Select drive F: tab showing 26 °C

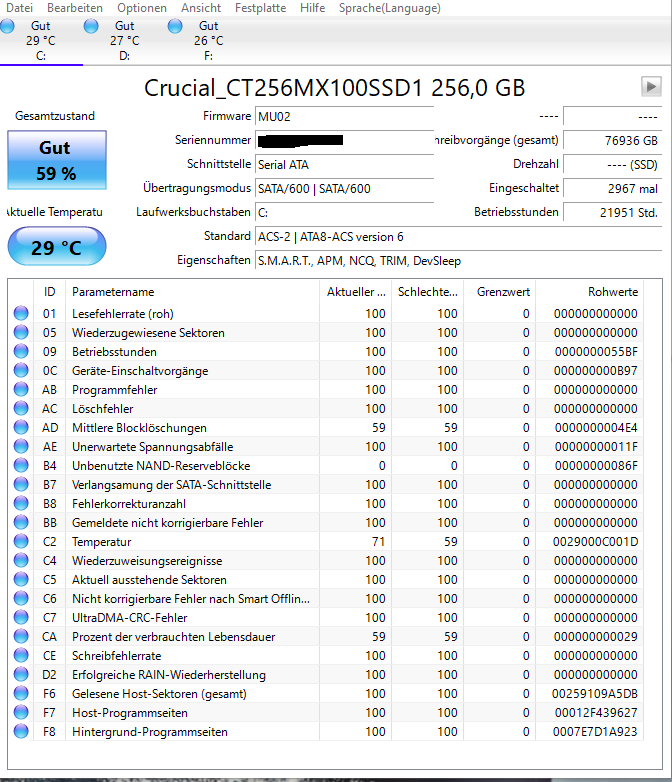tap(209, 41)
